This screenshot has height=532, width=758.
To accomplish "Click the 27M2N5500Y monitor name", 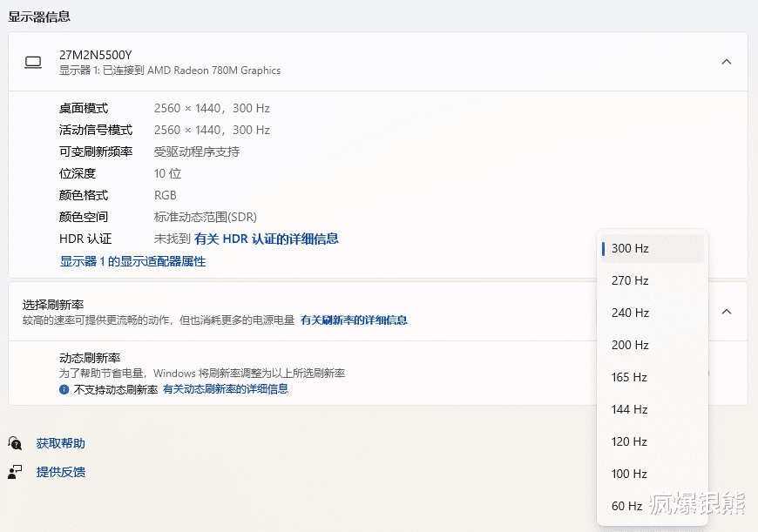I will click(x=95, y=55).
